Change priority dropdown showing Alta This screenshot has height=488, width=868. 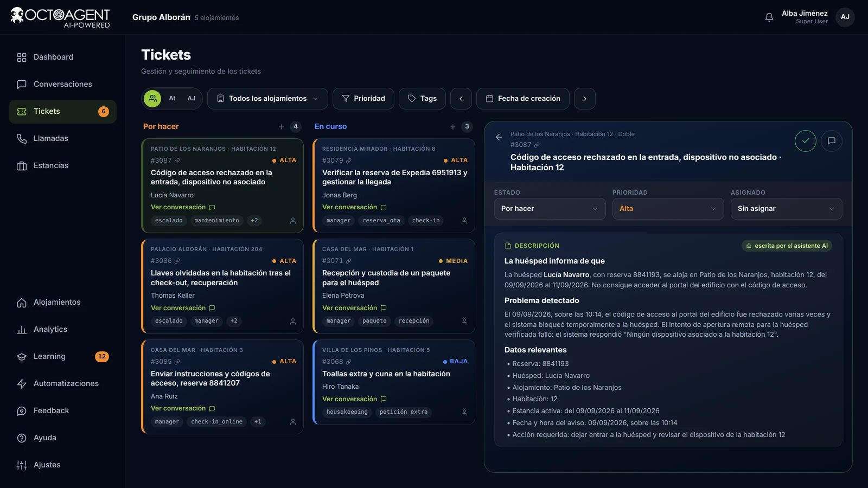(x=668, y=209)
